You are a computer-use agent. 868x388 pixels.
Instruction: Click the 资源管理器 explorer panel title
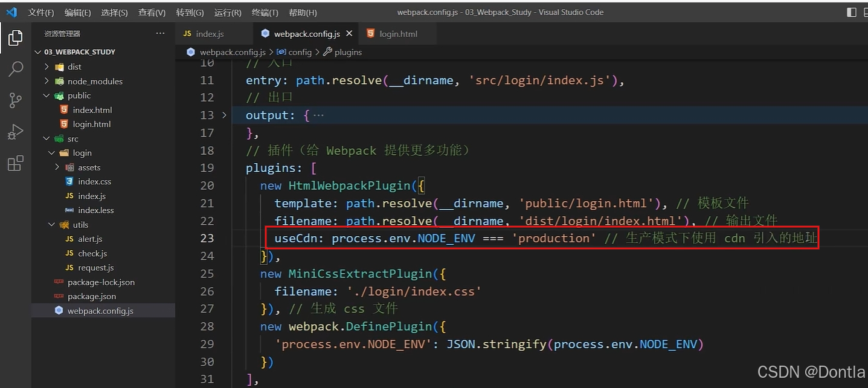pos(62,34)
